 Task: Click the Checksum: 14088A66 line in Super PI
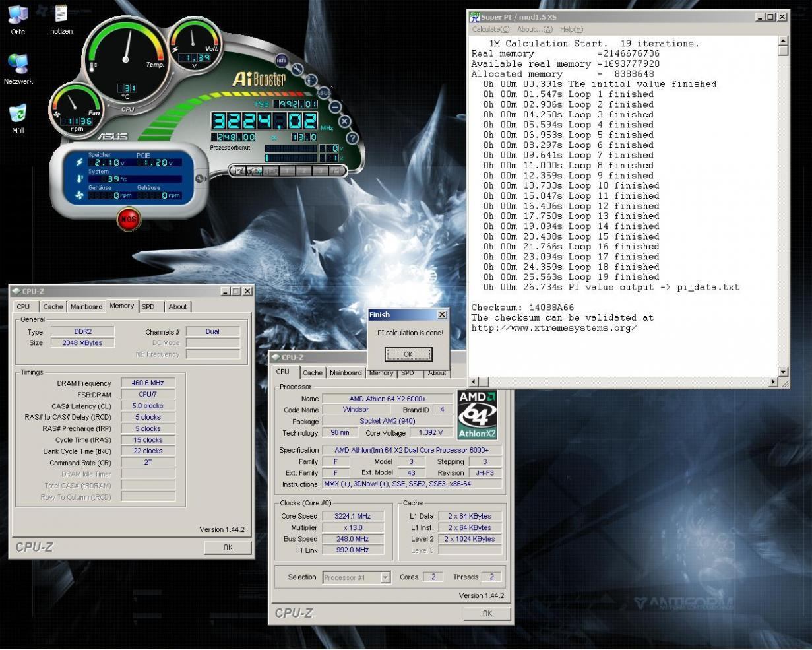click(x=522, y=308)
